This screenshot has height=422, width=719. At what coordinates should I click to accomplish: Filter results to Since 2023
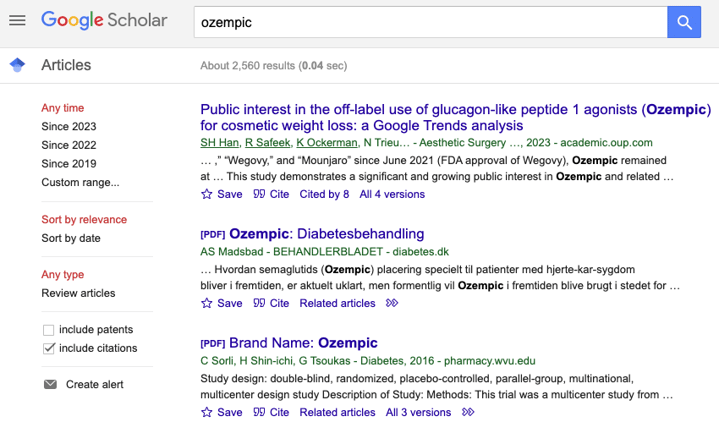point(69,126)
